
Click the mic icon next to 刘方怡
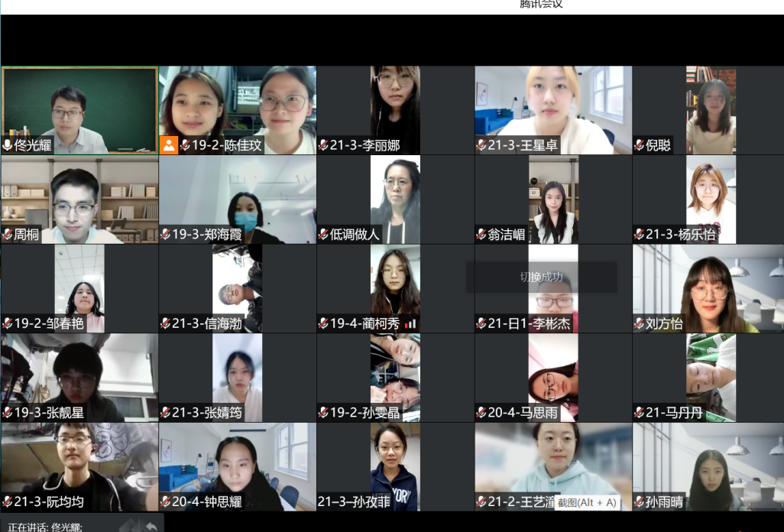[x=640, y=323]
